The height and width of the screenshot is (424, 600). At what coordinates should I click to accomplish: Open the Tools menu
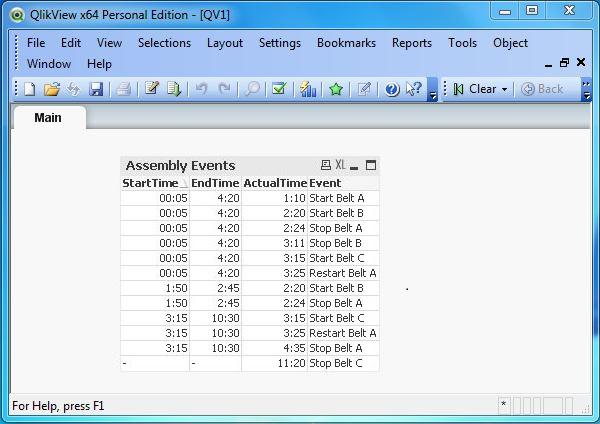pos(463,43)
